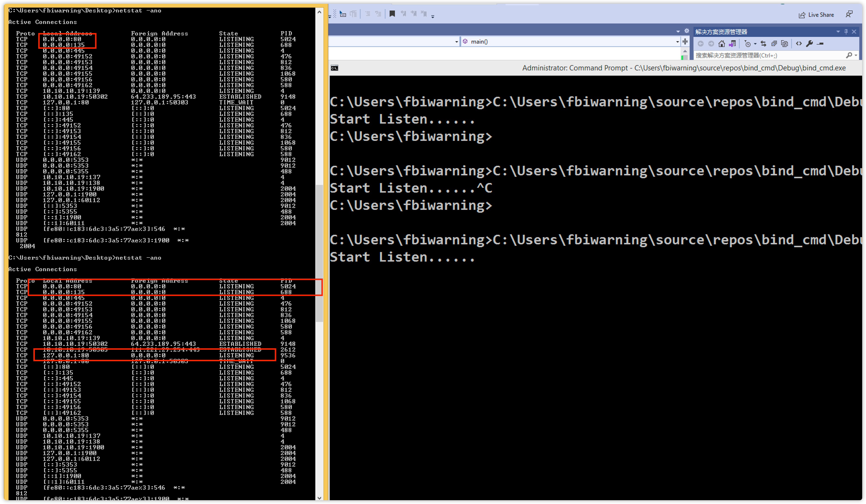Click the last 'Start Listen......' line

(x=402, y=257)
